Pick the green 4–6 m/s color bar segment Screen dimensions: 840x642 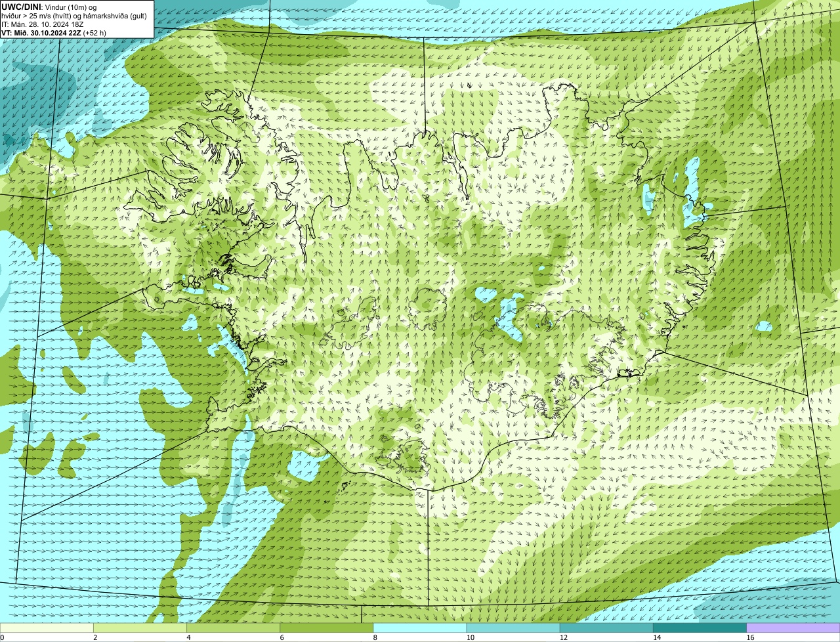coord(233,628)
